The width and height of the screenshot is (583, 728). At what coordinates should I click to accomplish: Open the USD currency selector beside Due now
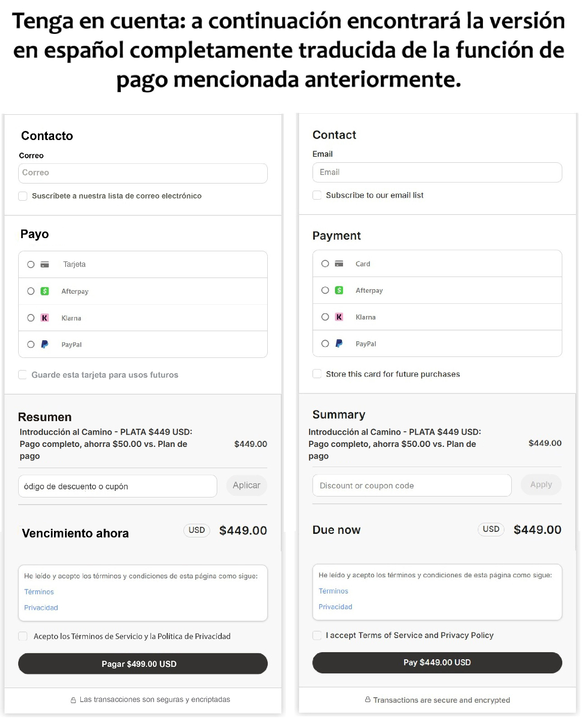pyautogui.click(x=491, y=529)
